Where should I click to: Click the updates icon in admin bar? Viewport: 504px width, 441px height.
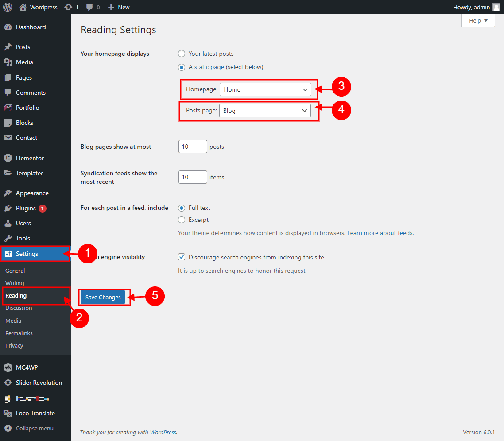pos(68,7)
